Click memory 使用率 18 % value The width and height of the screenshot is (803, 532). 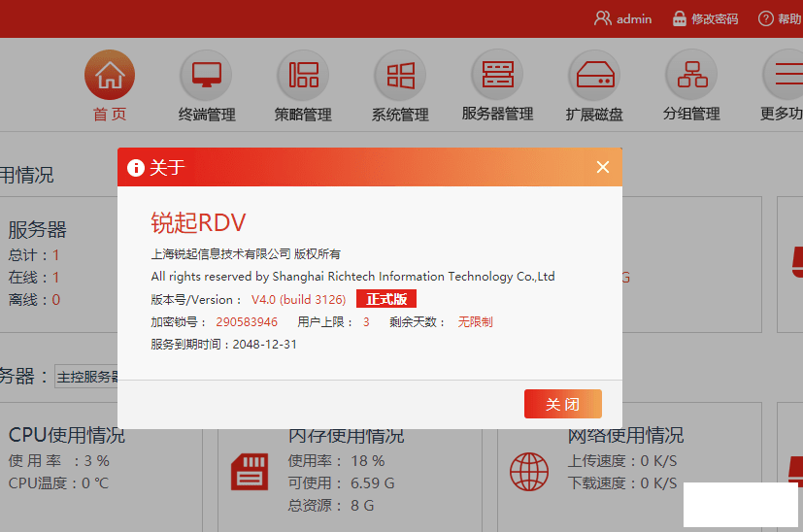click(x=368, y=461)
